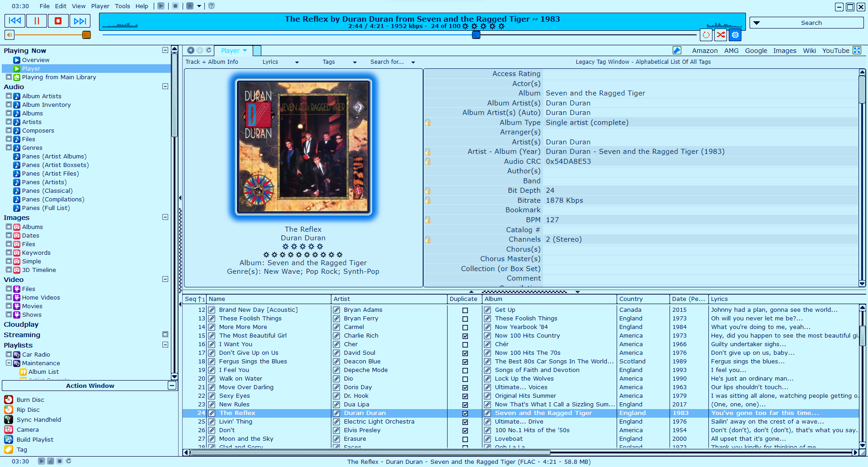Toggle Duplicate checkbox for Walk on Water
This screenshot has height=467, width=868.
(465, 379)
